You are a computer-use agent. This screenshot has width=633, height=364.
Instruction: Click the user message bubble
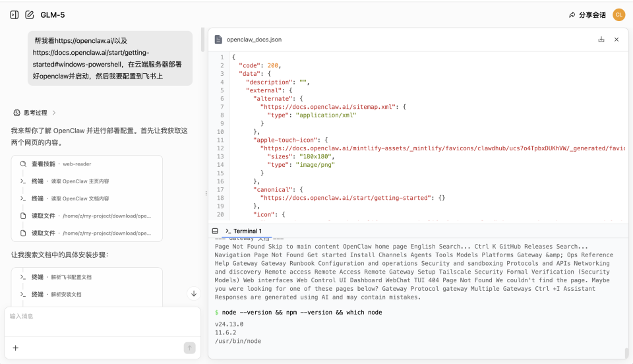point(110,58)
